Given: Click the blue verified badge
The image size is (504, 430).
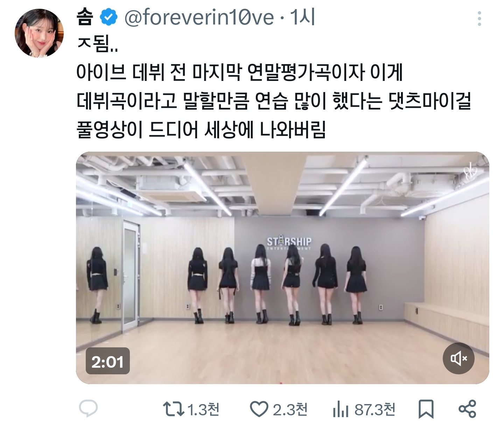Looking at the screenshot, I should (109, 18).
